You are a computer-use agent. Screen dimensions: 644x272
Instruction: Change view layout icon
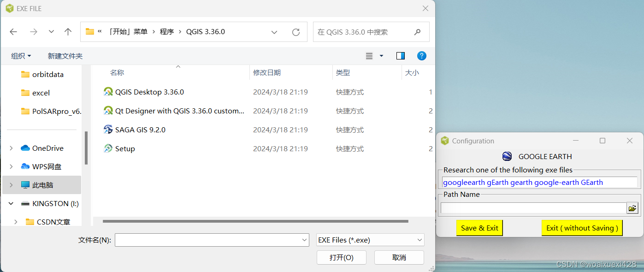click(x=369, y=56)
